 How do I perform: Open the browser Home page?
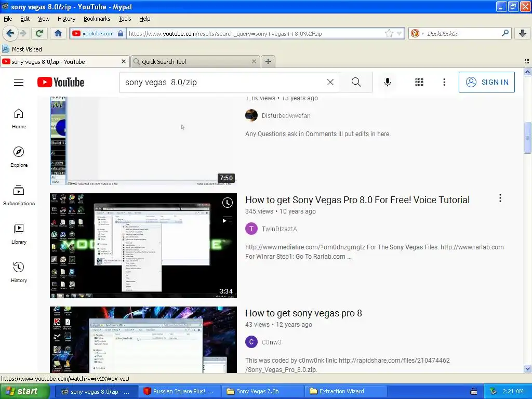click(x=58, y=33)
